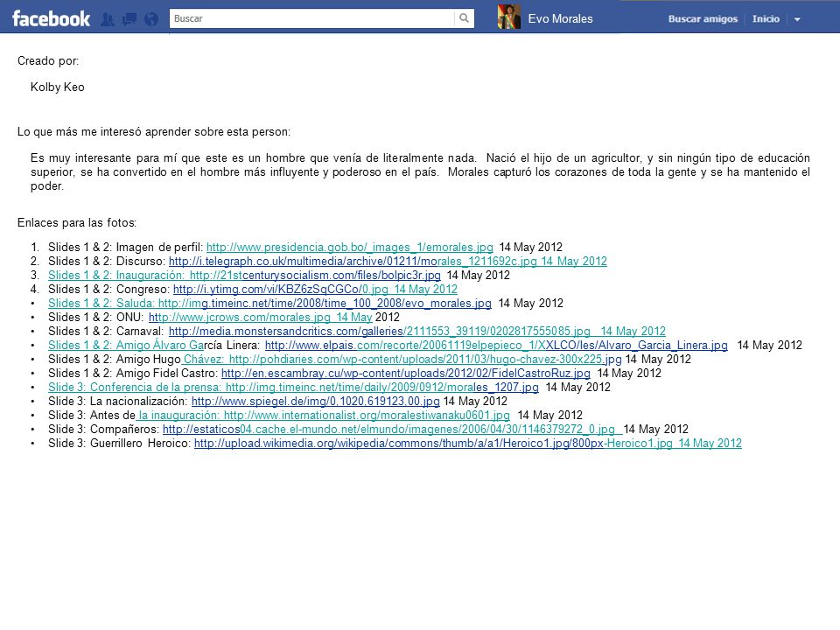Image resolution: width=840 pixels, height=630 pixels.
Task: Click 'Creado por:' heading
Action: 47,60
